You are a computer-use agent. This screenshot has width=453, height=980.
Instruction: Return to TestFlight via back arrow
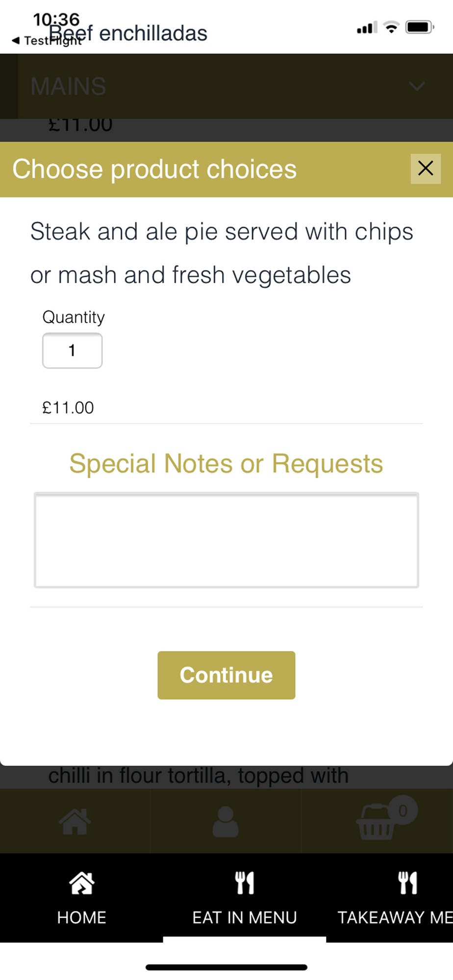pos(16,41)
